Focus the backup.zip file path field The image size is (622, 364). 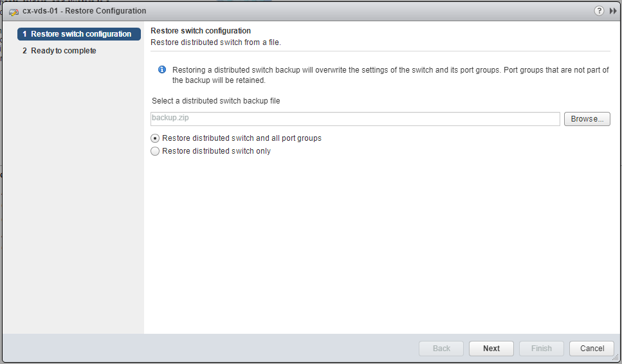point(354,119)
